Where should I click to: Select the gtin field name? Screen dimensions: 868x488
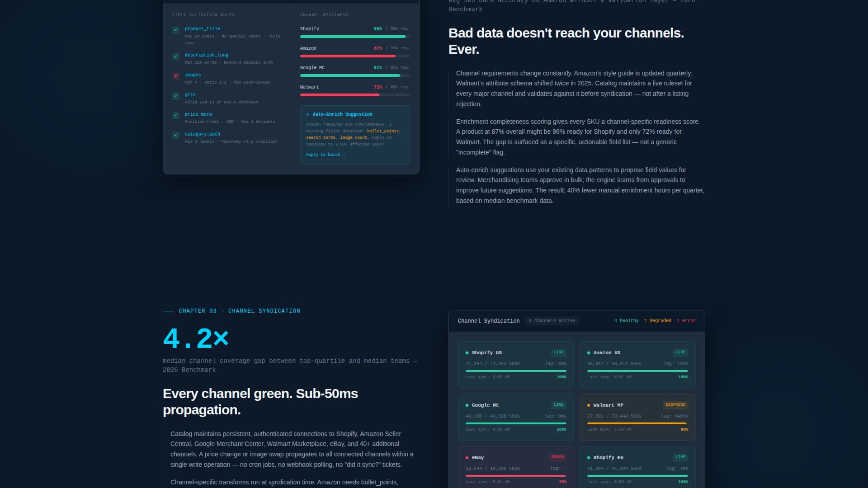190,95
